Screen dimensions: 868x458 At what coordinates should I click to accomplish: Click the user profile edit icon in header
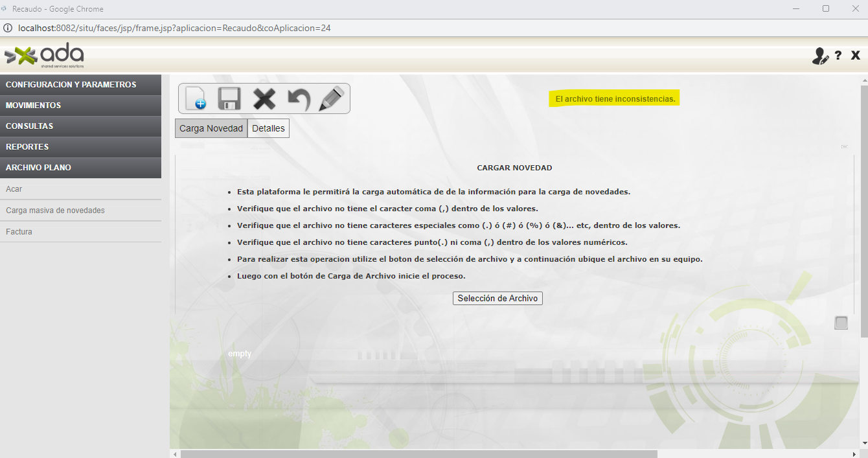(820, 56)
